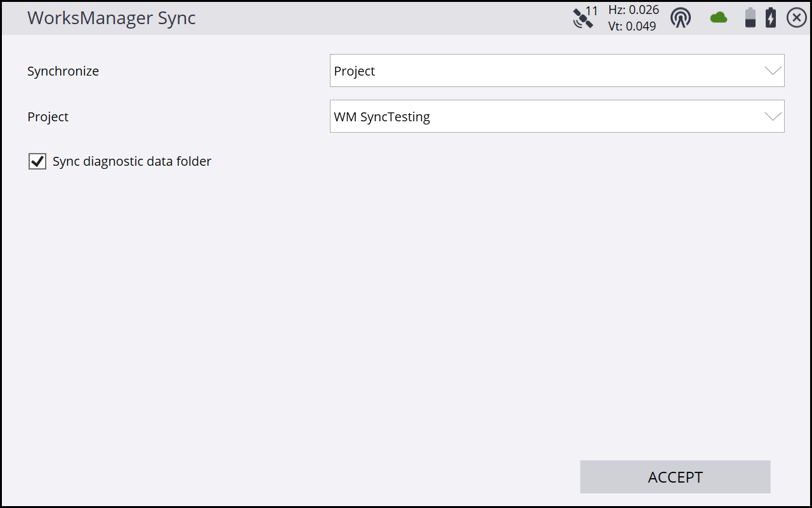Click the Vt: 0.049 precision value

pyautogui.click(x=632, y=26)
